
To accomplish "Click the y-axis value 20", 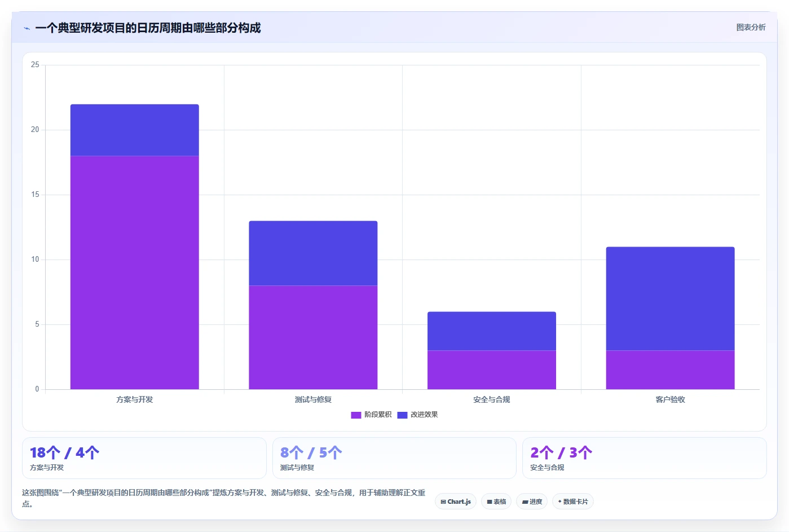I will (35, 130).
